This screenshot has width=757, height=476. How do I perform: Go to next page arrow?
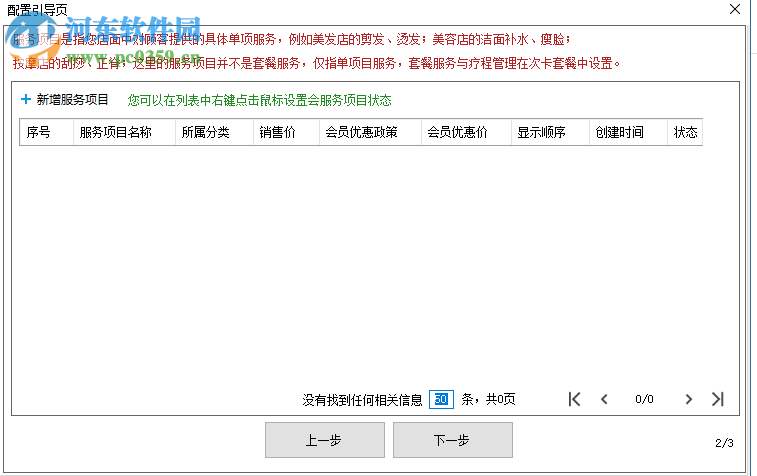(688, 399)
